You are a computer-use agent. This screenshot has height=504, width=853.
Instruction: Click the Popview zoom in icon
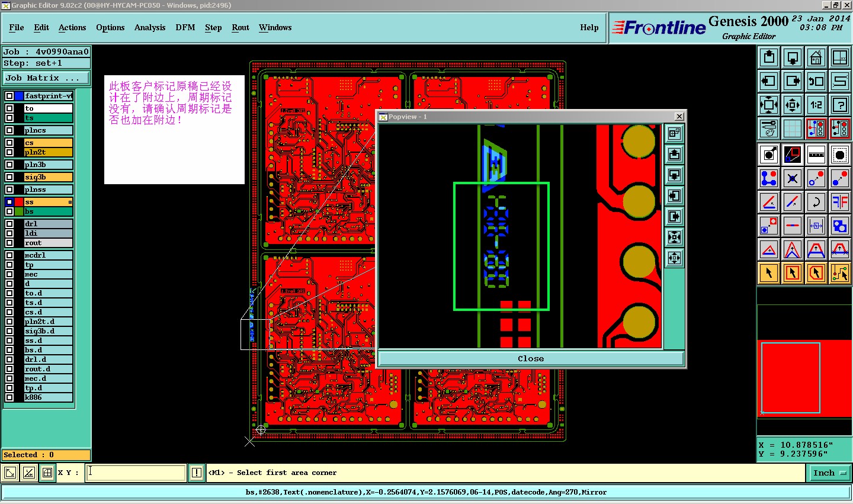[x=674, y=237]
